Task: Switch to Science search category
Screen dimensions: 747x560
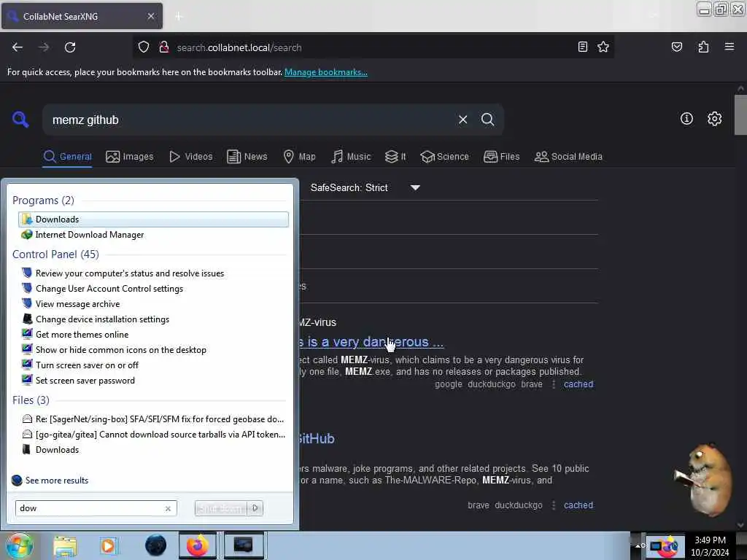Action: click(x=444, y=157)
